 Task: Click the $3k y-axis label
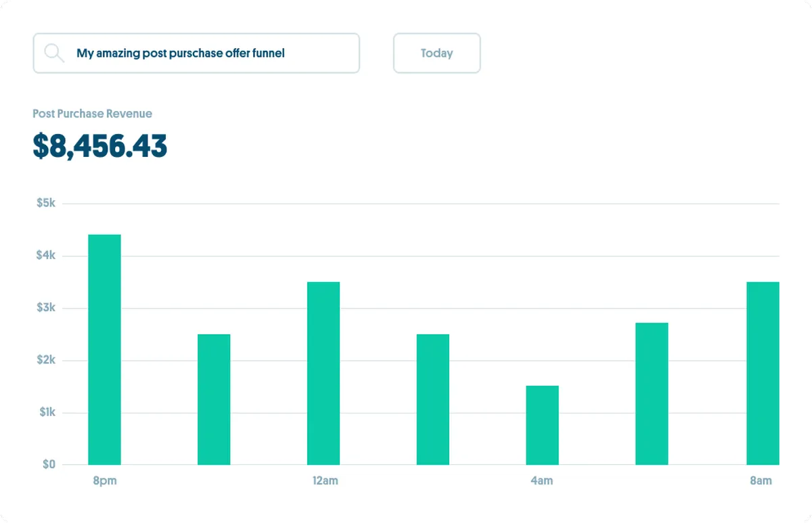46,308
